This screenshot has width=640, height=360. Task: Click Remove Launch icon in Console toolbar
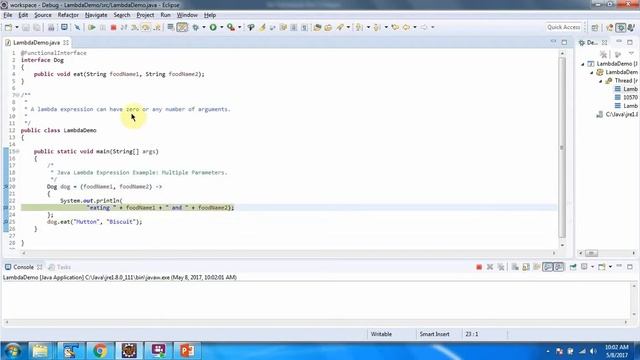click(x=490, y=267)
